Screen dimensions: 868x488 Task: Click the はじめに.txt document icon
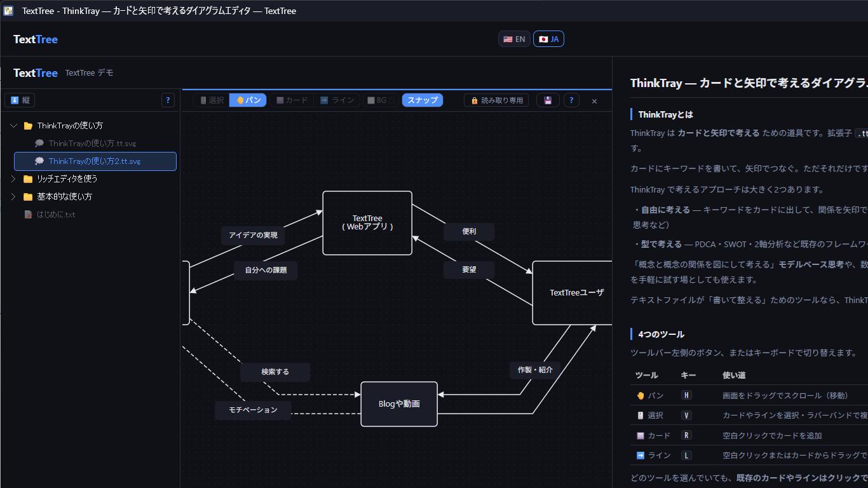coord(28,215)
